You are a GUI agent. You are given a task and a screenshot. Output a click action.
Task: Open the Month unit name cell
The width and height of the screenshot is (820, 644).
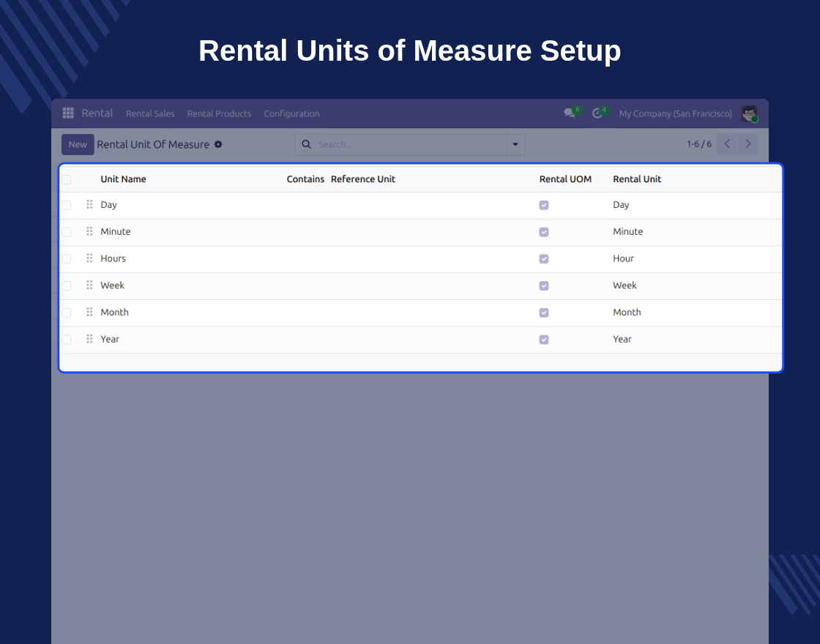point(114,312)
